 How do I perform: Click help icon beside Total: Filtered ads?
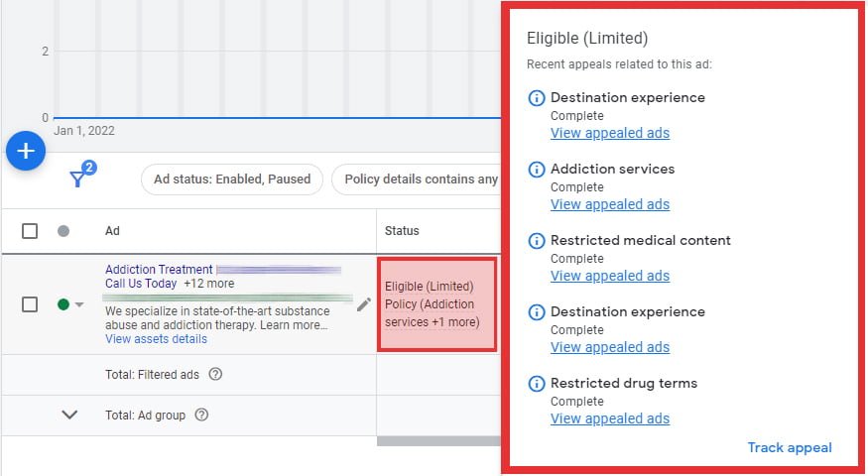pyautogui.click(x=215, y=374)
